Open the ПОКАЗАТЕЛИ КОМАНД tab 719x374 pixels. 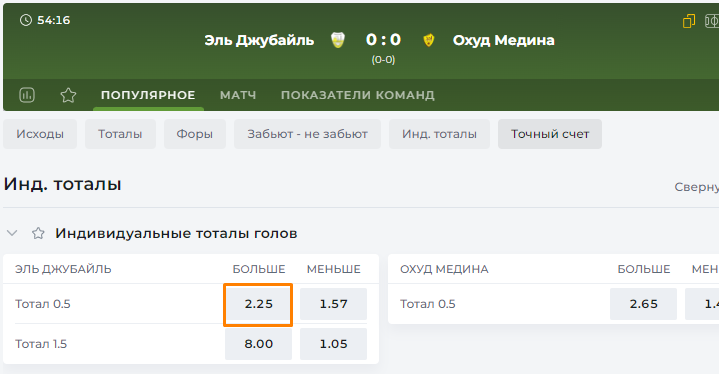(x=358, y=95)
